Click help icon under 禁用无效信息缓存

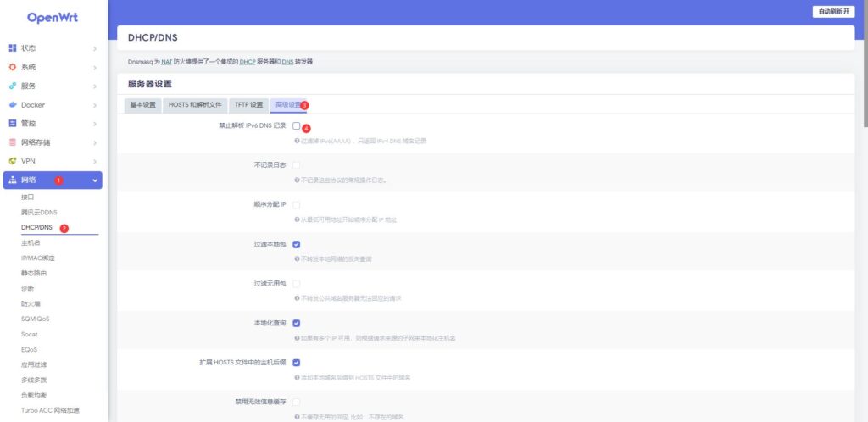pyautogui.click(x=297, y=416)
